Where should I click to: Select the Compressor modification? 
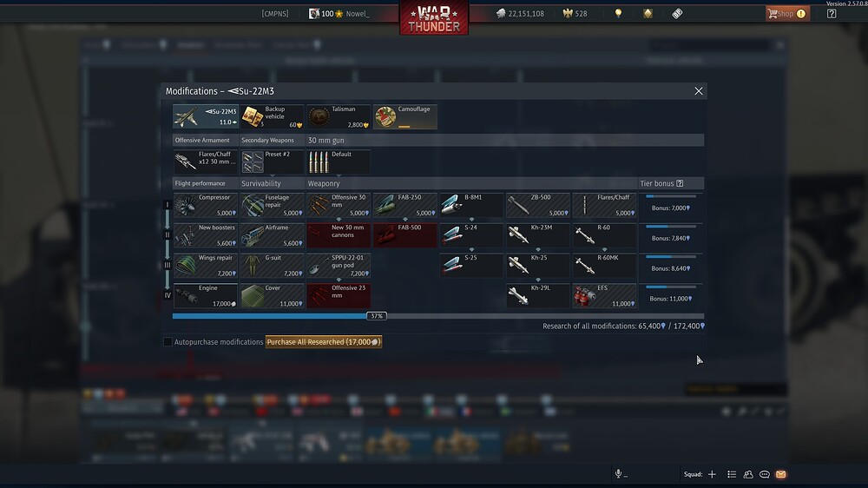click(206, 205)
